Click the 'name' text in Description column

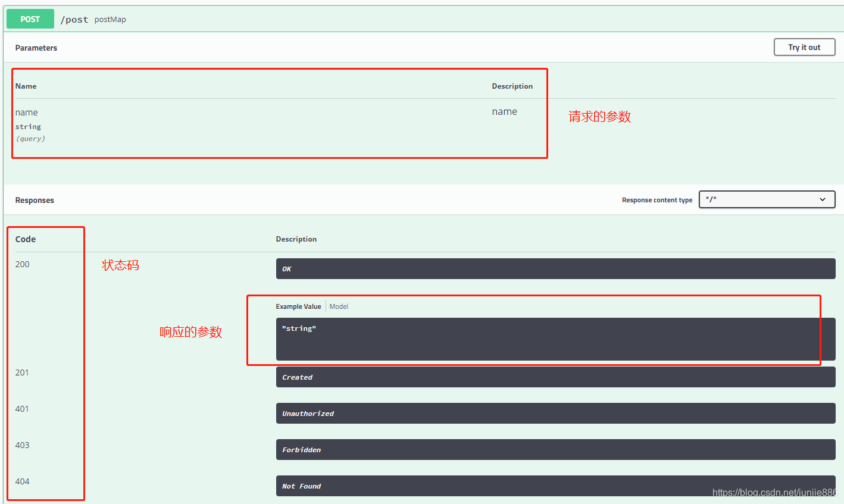click(504, 111)
